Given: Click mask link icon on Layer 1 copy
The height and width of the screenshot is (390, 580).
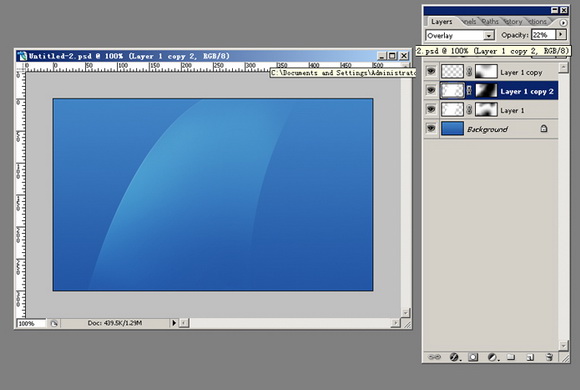Looking at the screenshot, I should (x=469, y=71).
